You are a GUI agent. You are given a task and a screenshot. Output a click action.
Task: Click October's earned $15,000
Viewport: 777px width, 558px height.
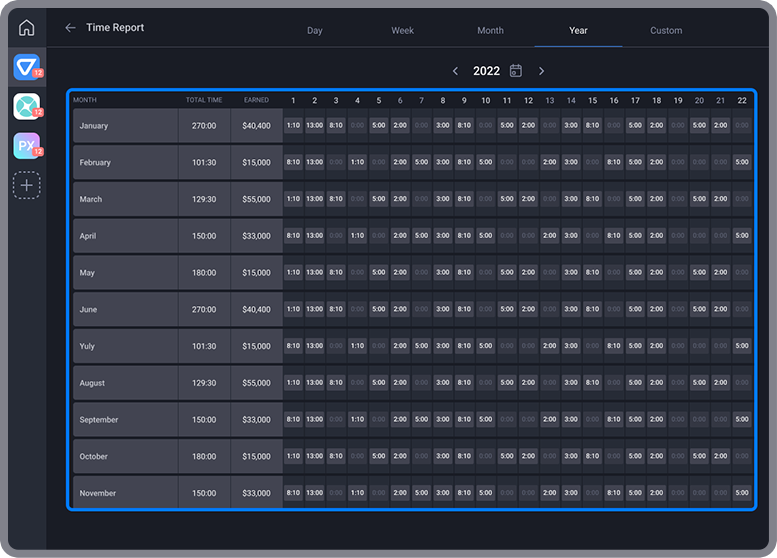point(256,456)
